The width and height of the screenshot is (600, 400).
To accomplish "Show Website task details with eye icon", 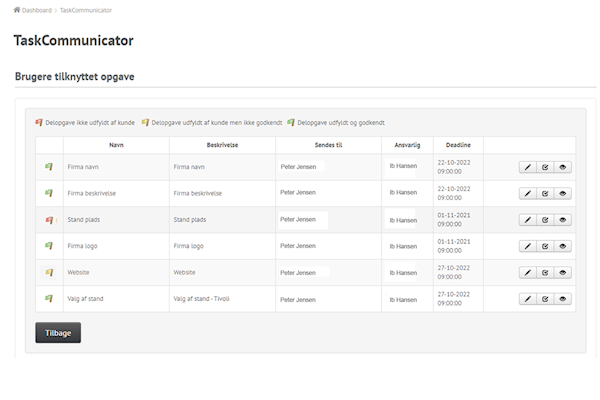I will coord(563,272).
